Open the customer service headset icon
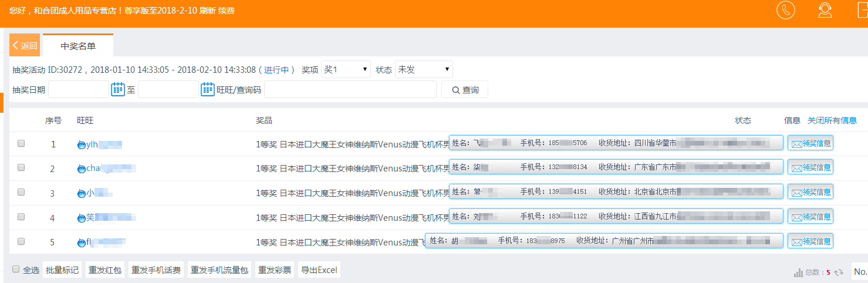 pyautogui.click(x=825, y=11)
